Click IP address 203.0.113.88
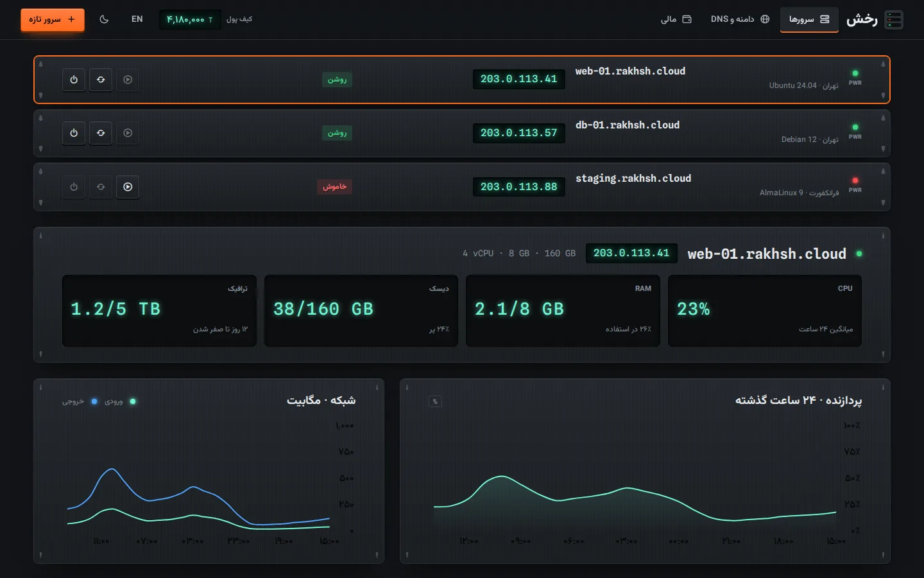This screenshot has height=578, width=924. (x=518, y=187)
